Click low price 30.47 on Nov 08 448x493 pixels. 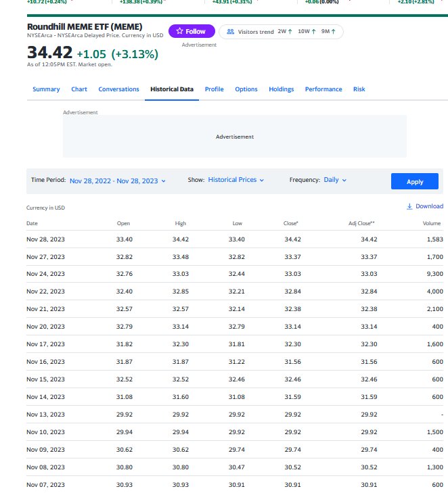click(237, 467)
